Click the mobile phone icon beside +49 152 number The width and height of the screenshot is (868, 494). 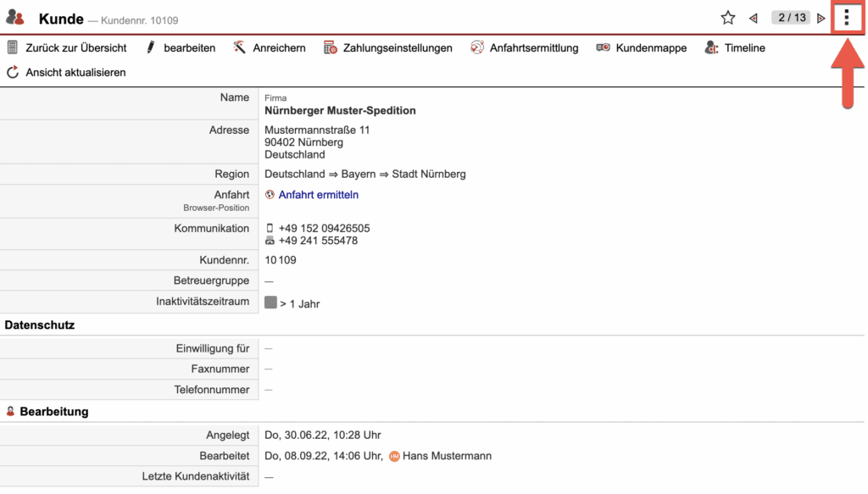(x=269, y=227)
